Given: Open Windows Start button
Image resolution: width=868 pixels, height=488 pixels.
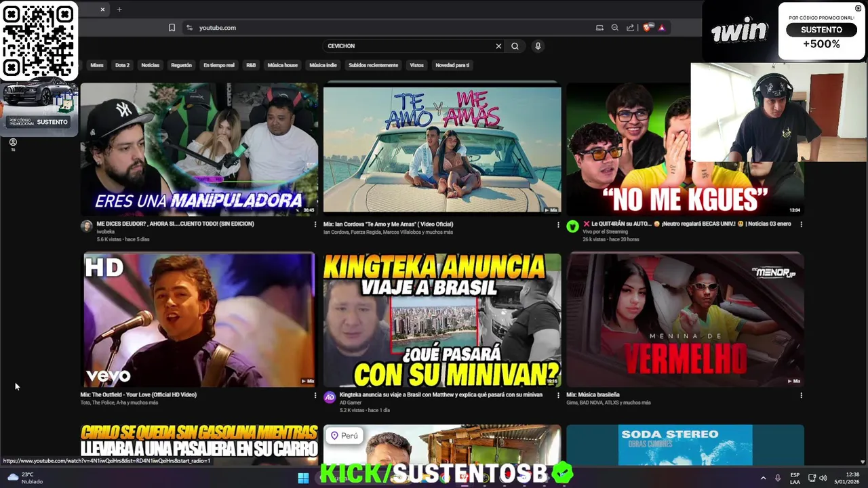Looking at the screenshot, I should click(303, 478).
